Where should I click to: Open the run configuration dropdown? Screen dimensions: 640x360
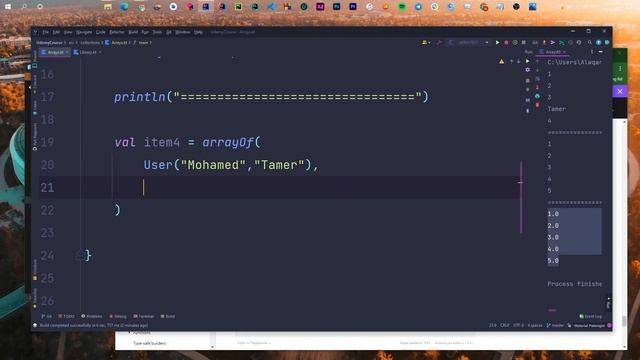[x=469, y=42]
